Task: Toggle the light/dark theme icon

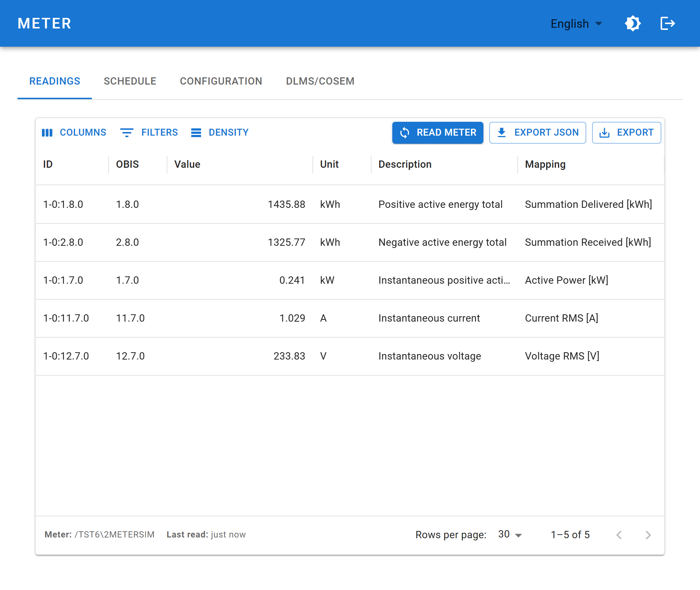Action: 633,24
